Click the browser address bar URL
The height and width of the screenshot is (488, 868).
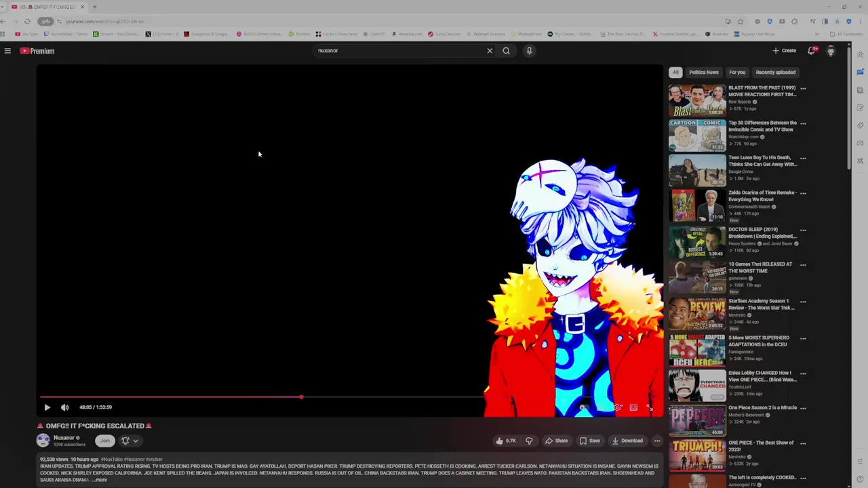[105, 22]
